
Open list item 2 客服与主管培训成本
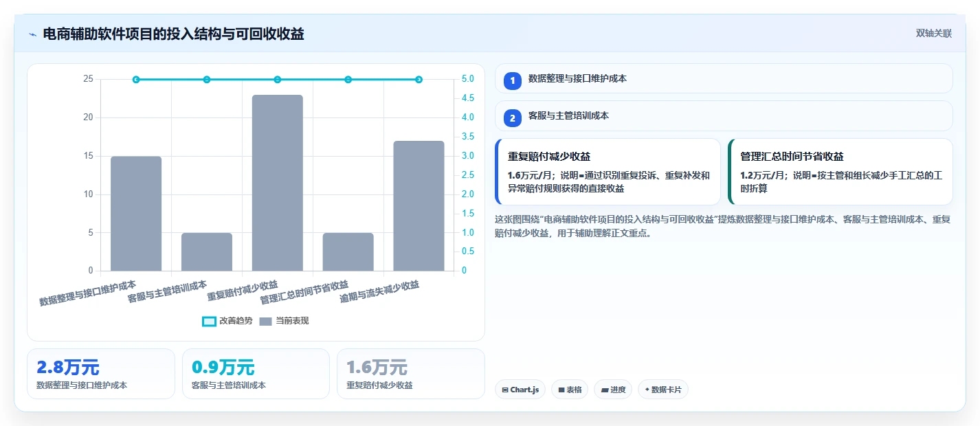724,116
